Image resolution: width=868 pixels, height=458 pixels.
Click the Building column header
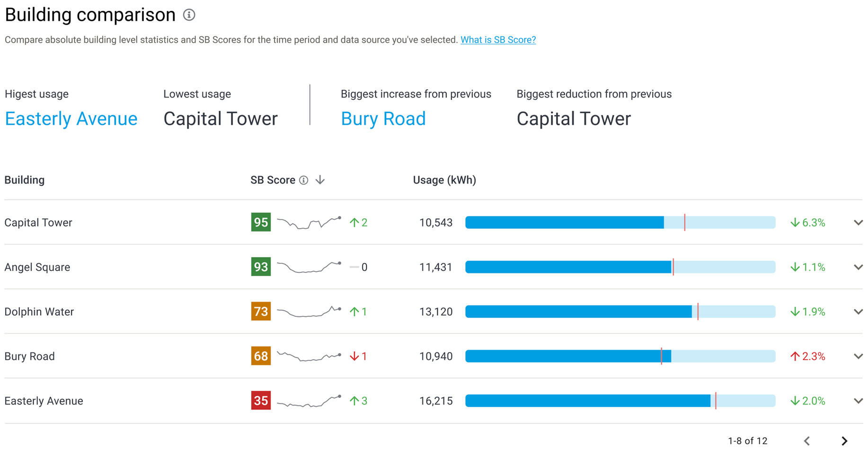pos(25,180)
